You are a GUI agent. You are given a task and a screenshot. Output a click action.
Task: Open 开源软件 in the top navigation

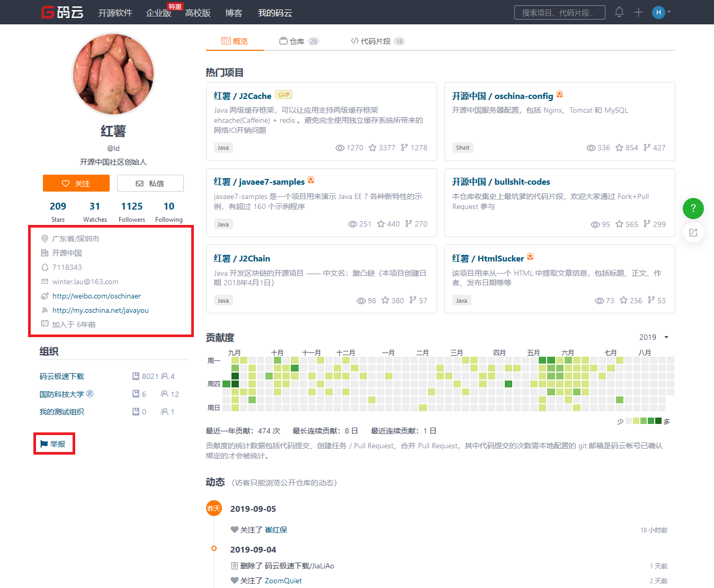pyautogui.click(x=115, y=13)
